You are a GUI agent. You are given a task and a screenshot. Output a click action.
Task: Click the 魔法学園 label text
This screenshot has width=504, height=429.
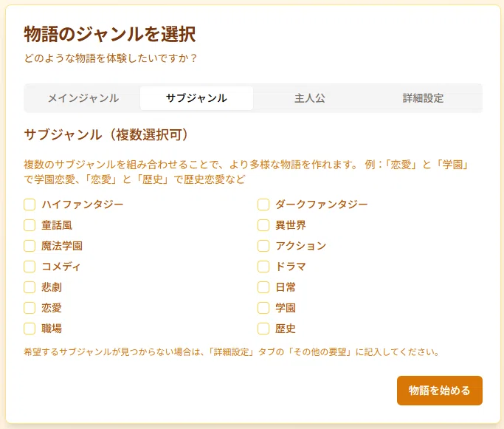point(62,246)
